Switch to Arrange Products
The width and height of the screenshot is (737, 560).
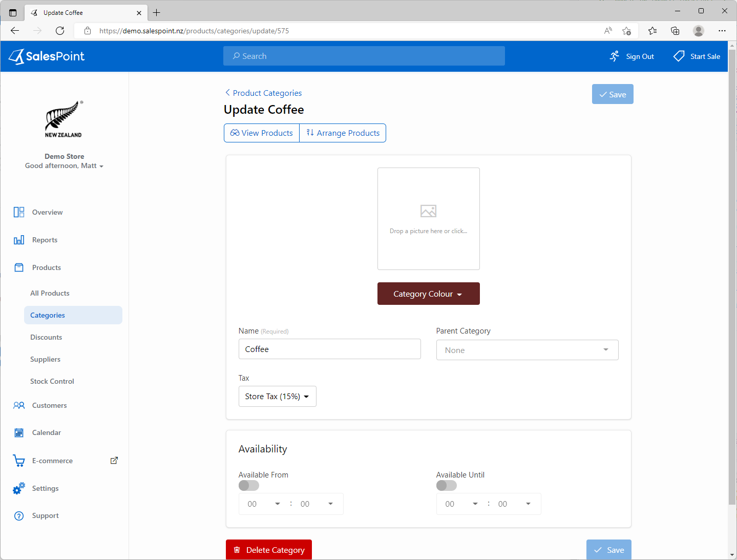tap(342, 133)
